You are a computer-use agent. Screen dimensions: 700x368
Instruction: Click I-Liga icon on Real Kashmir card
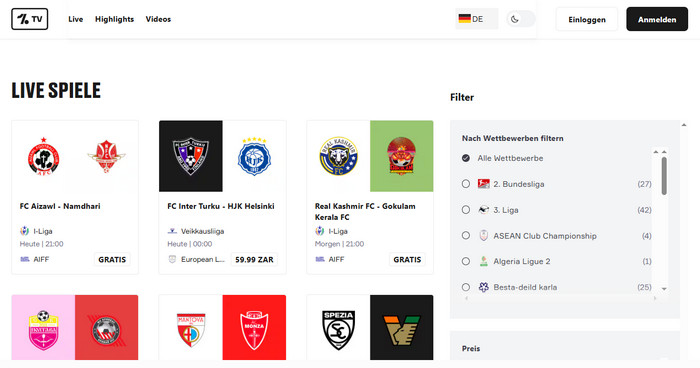click(320, 231)
